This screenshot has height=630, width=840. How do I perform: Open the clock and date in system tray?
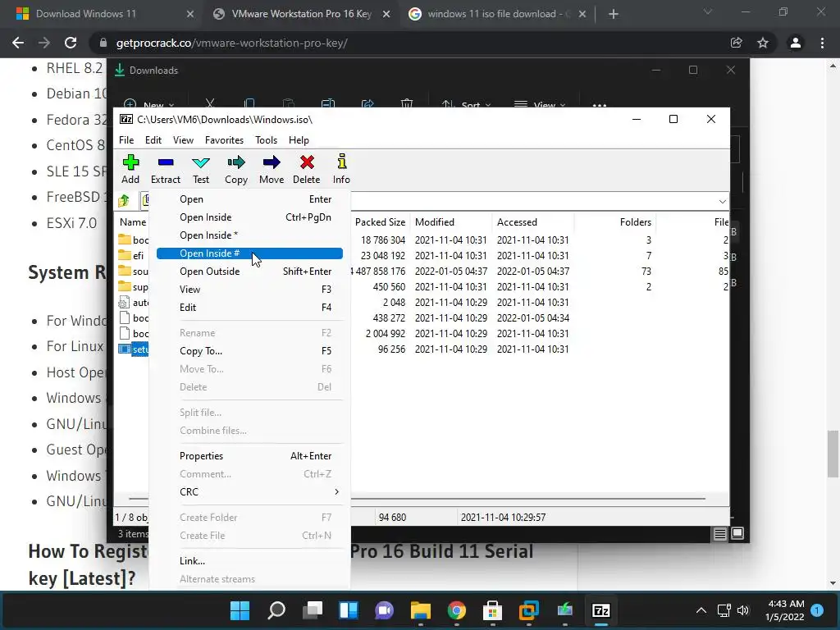(785, 610)
